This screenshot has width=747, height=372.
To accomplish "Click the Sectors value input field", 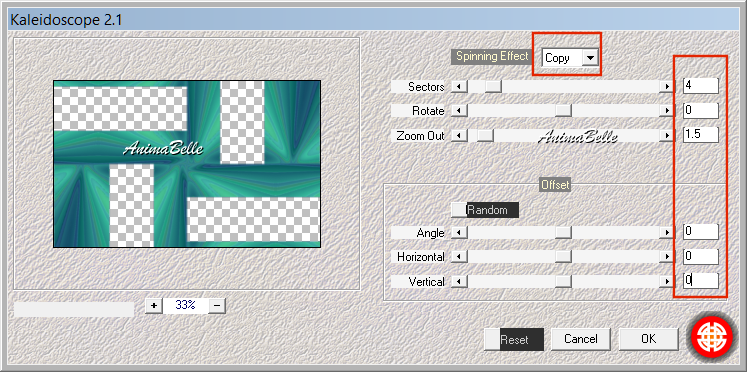I will (x=700, y=86).
